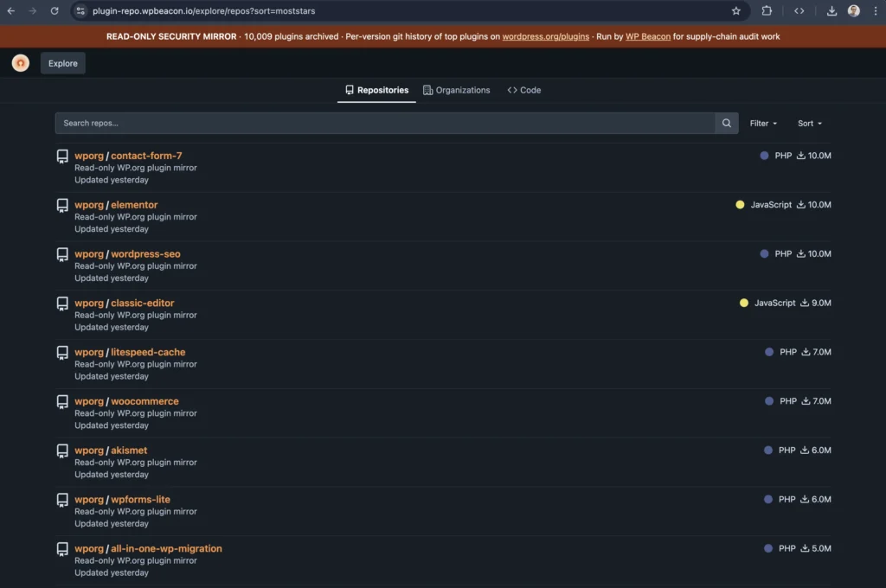This screenshot has width=886, height=588.
Task: Click wporg owner link in akismet row
Action: tap(89, 451)
